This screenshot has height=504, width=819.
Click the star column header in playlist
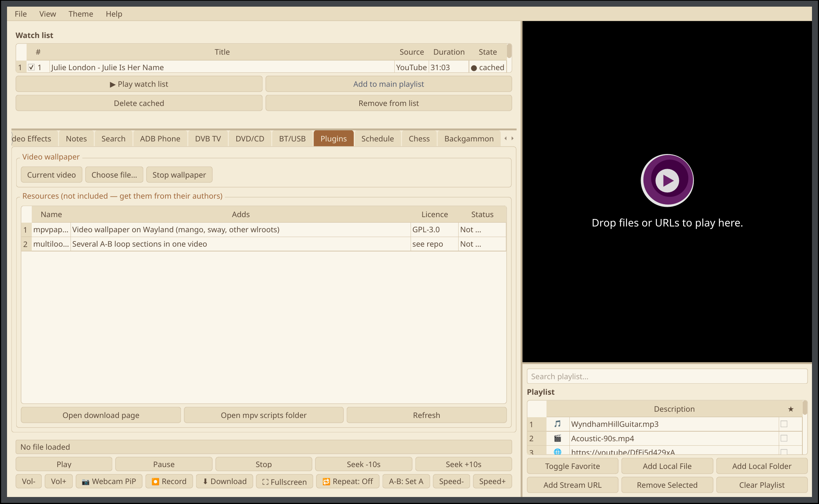[x=791, y=409]
